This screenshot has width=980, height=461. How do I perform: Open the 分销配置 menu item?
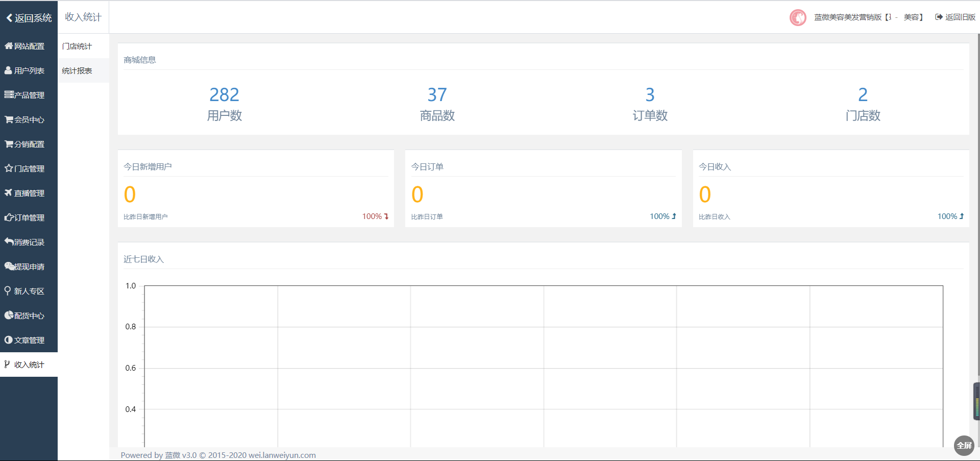29,144
